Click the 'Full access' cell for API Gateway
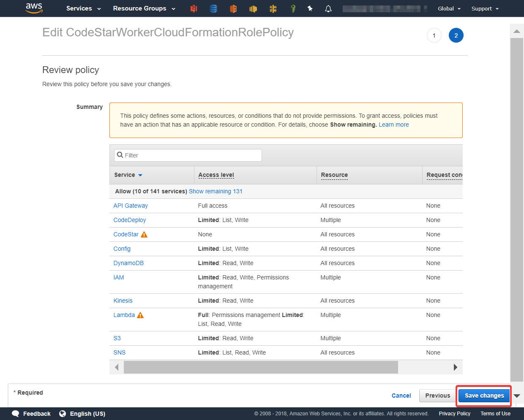 point(213,206)
